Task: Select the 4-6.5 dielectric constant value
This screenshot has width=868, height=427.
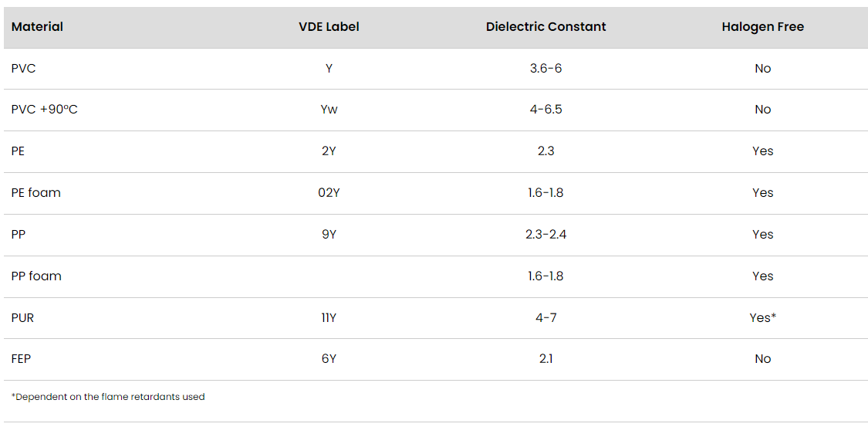Action: (545, 110)
